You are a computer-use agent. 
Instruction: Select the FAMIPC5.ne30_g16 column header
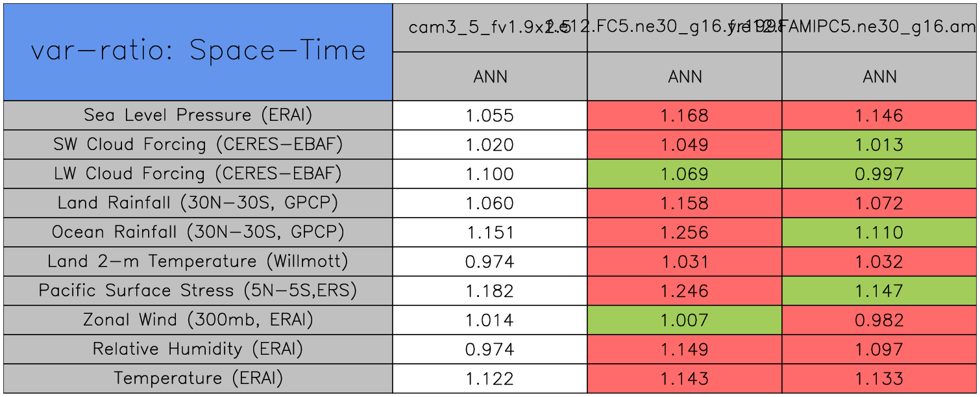pyautogui.click(x=879, y=27)
